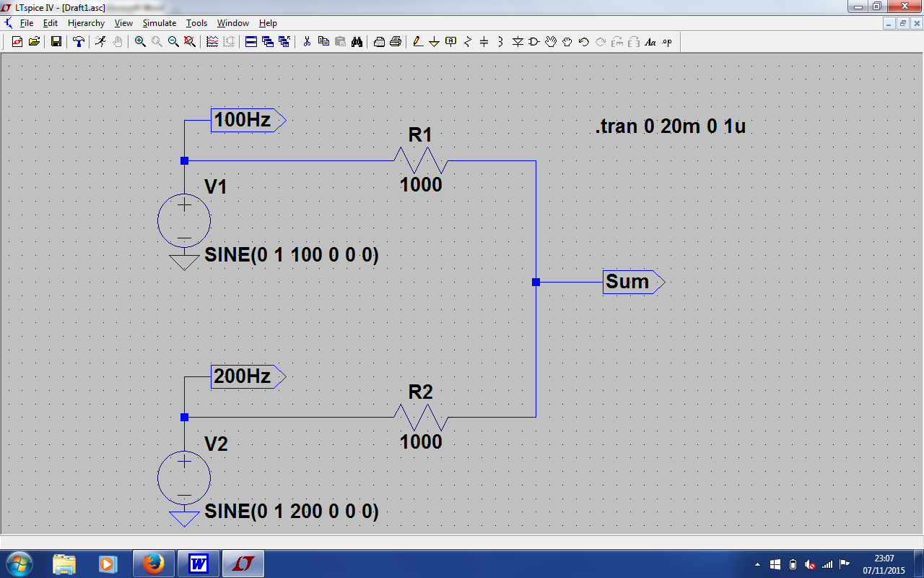
Task: Open the Hierarchy menu
Action: pyautogui.click(x=86, y=23)
